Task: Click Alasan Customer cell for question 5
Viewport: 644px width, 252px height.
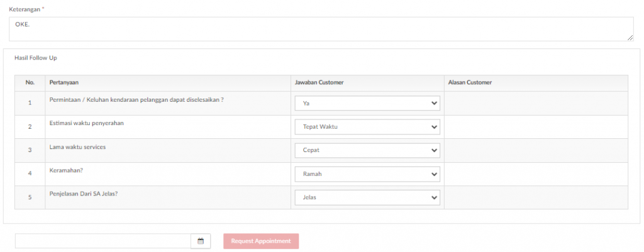Action: click(536, 197)
